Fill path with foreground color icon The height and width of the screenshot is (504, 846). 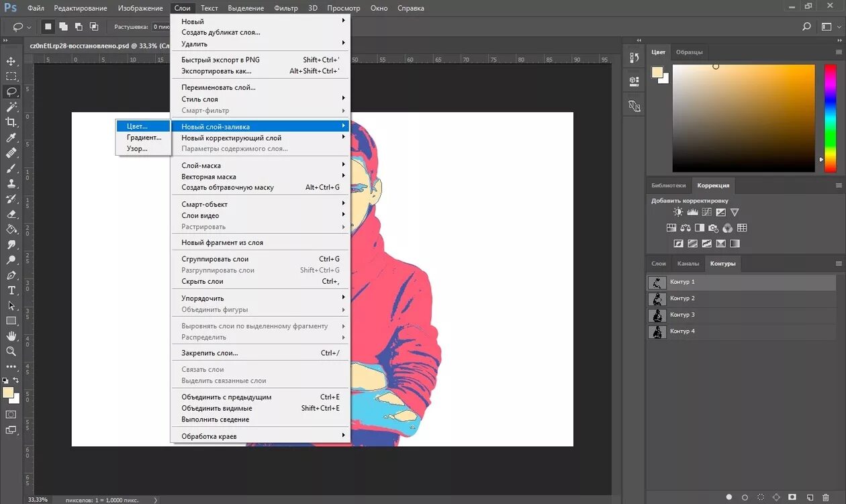pos(728,497)
